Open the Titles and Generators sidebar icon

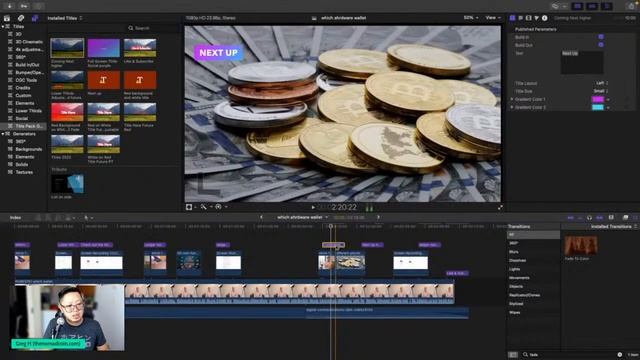tap(35, 18)
